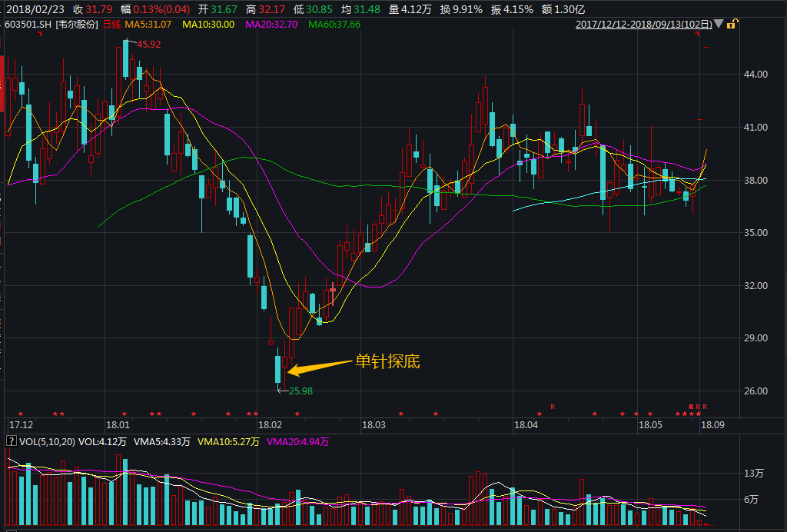
Task: Click the lowest price label 25.98
Action: click(301, 391)
